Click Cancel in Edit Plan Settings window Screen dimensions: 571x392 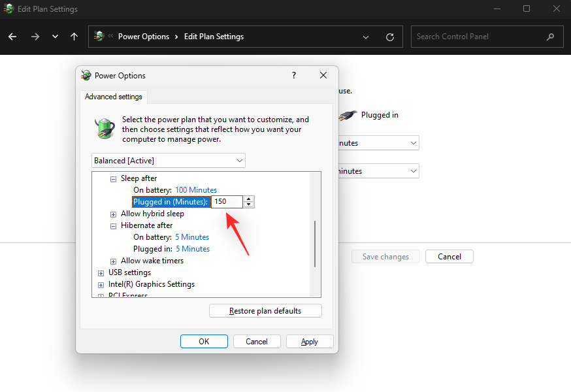[x=449, y=257]
